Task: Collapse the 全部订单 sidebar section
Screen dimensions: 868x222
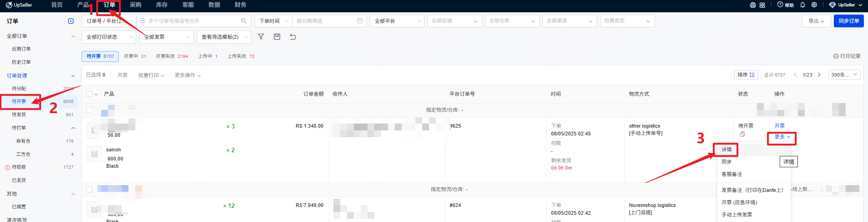Action: point(73,36)
